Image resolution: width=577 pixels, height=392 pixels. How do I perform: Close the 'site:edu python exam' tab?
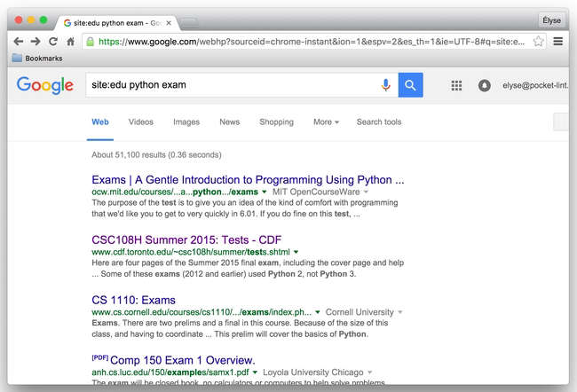pyautogui.click(x=169, y=23)
